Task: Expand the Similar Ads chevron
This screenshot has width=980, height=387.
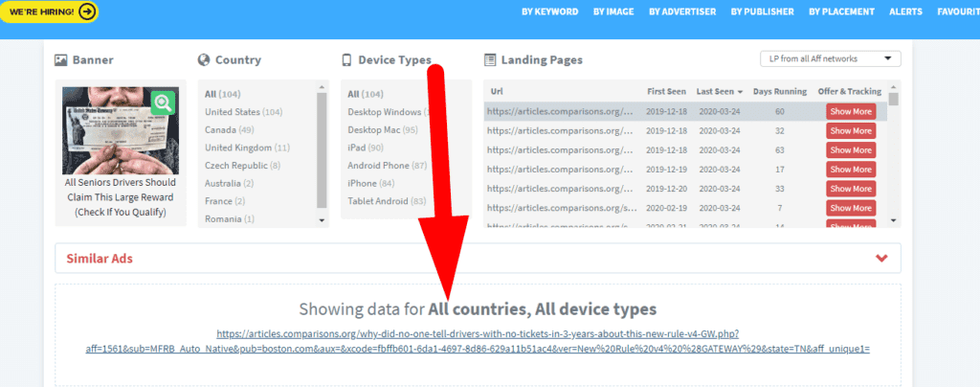Action: tap(881, 259)
